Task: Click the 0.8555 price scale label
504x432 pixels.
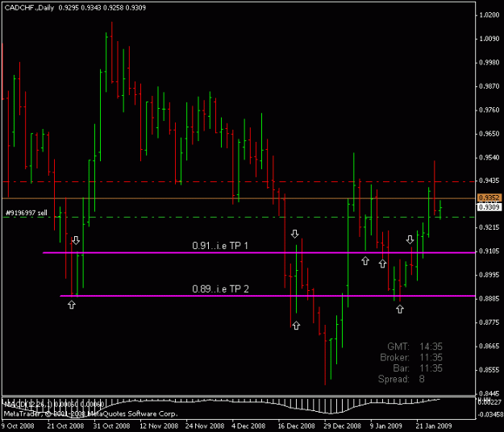Action: pyautogui.click(x=489, y=370)
